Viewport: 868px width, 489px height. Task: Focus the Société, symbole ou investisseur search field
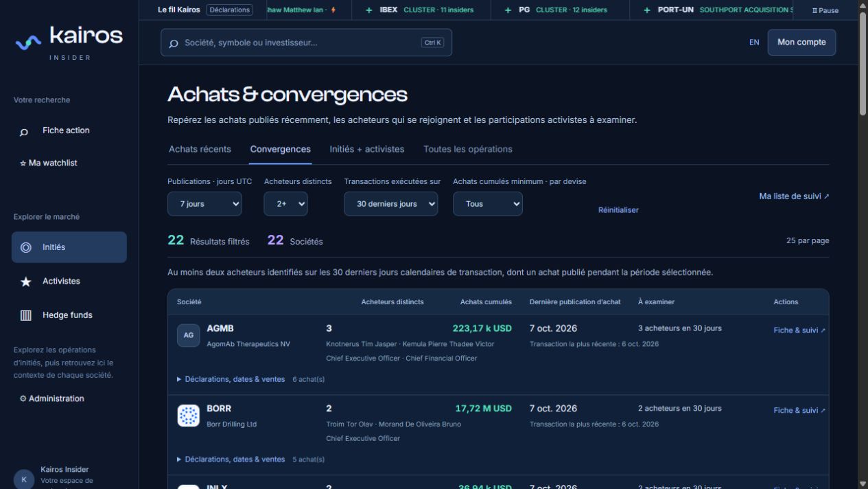306,43
